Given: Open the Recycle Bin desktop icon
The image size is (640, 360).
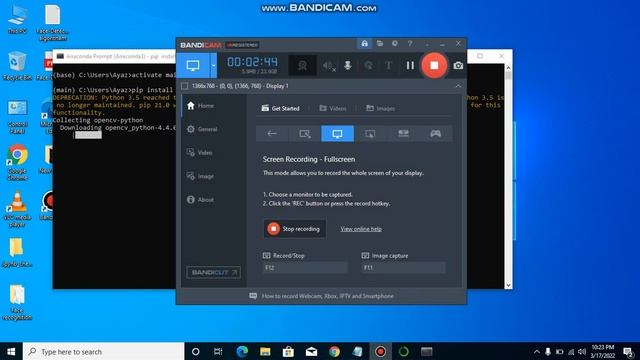Looking at the screenshot, I should (x=17, y=65).
